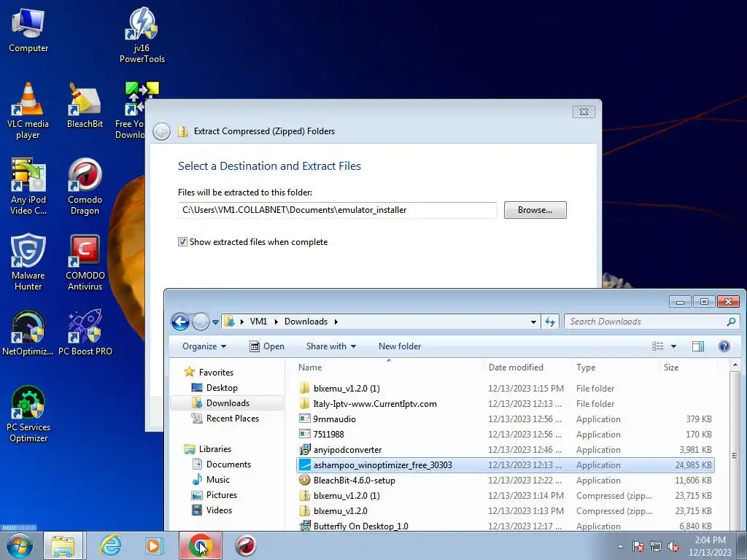Open jv16 PowerTools desktop shortcut
The height and width of the screenshot is (560, 747).
click(x=142, y=36)
